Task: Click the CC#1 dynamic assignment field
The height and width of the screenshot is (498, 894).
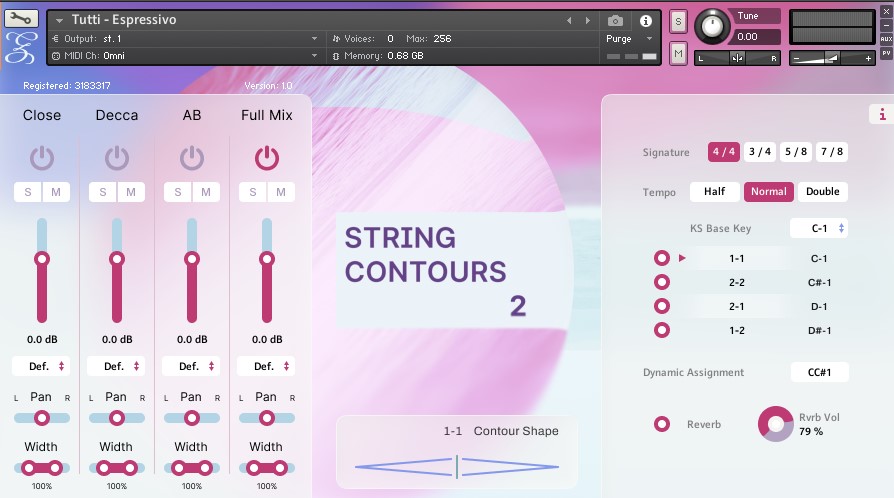Action: click(819, 372)
